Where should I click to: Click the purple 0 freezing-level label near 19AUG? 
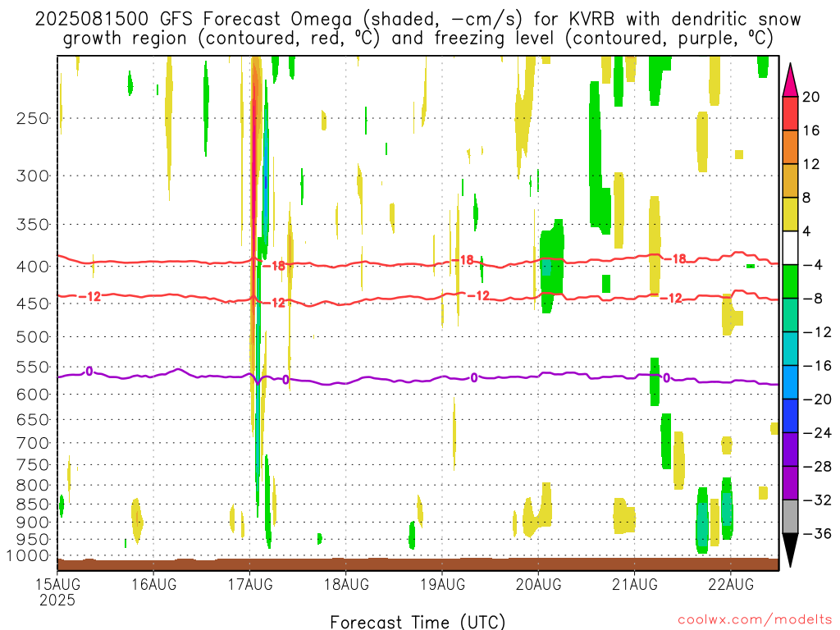click(x=474, y=378)
